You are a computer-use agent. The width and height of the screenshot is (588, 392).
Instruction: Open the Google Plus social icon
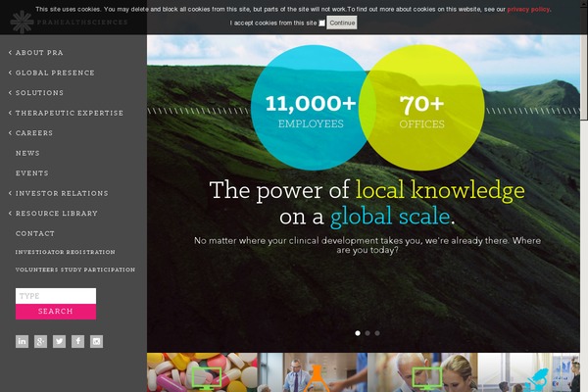coord(40,341)
